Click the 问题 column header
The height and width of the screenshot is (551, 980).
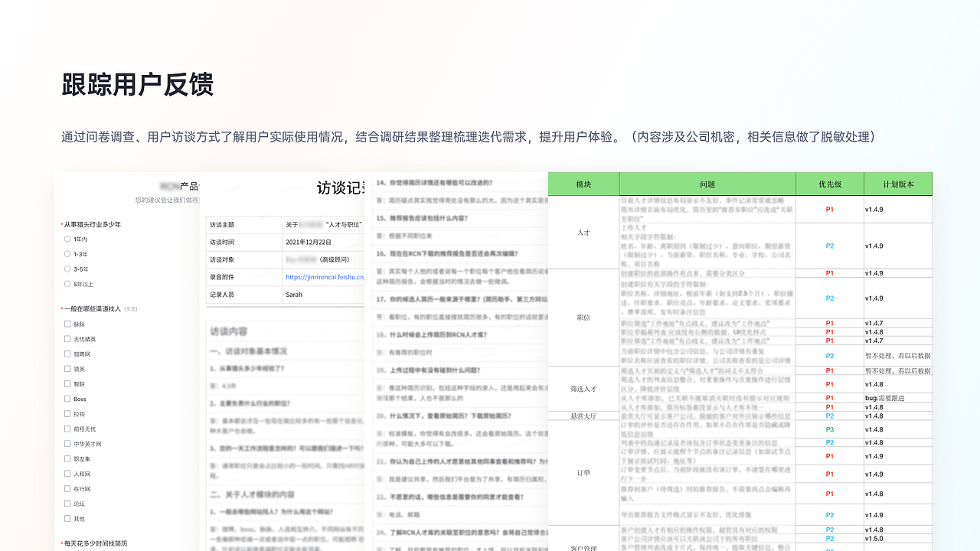pyautogui.click(x=707, y=184)
